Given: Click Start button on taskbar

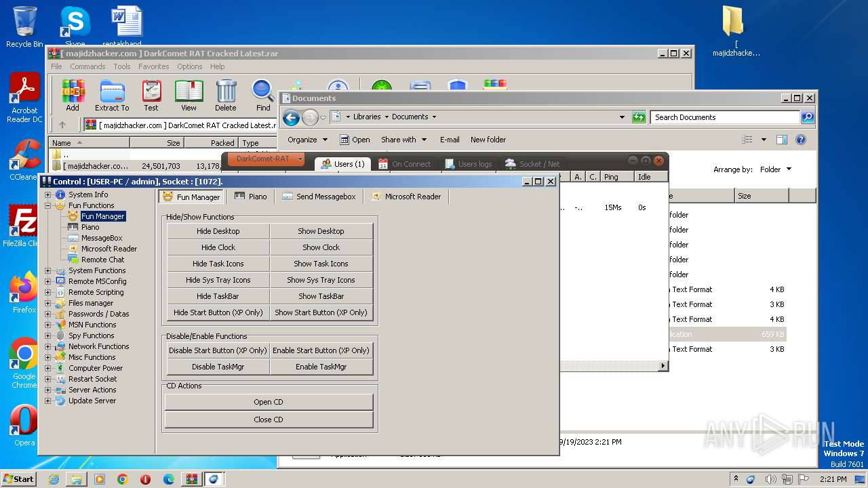Looking at the screenshot, I should pos(19,479).
